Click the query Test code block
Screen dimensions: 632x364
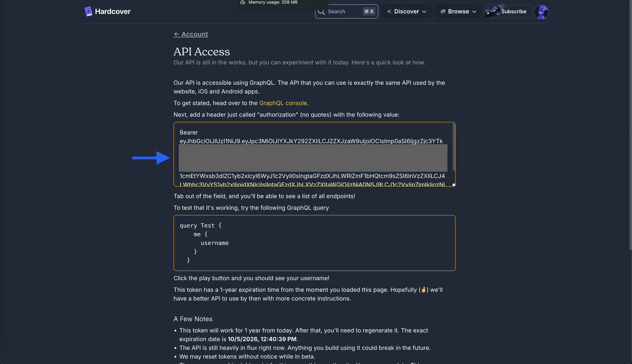314,243
